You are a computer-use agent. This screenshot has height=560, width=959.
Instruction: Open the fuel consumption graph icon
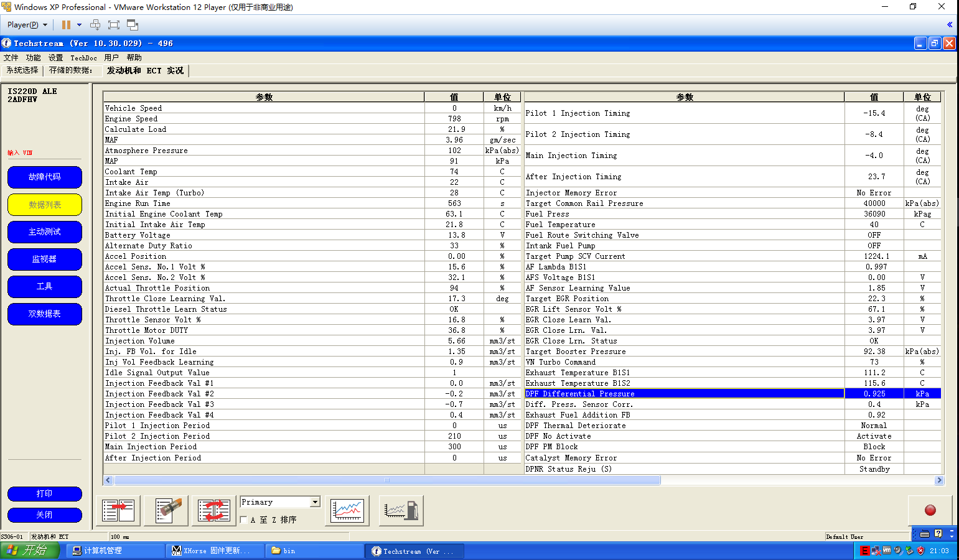point(401,511)
